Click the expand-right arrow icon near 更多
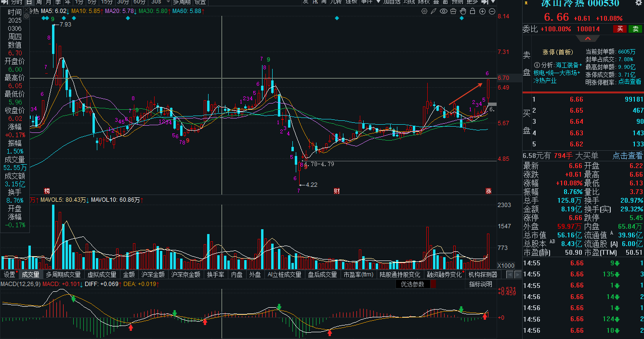The width and height of the screenshot is (644, 339). (x=485, y=2)
